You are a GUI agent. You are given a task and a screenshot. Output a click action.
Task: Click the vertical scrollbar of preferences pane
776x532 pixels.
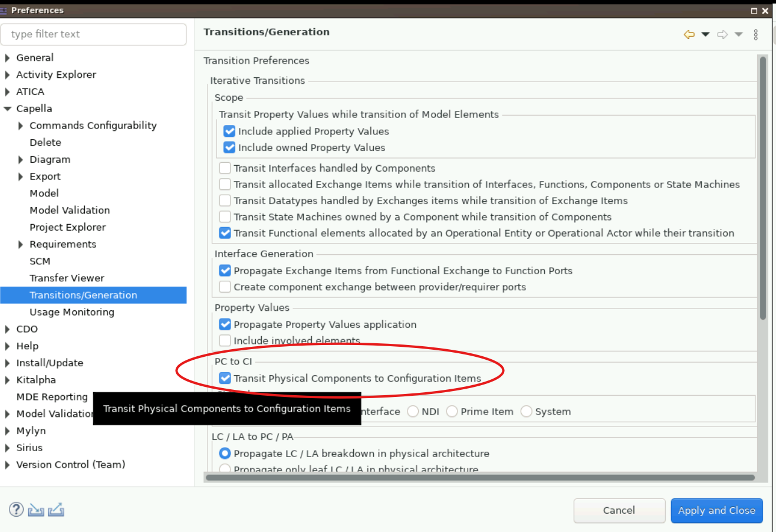click(763, 189)
